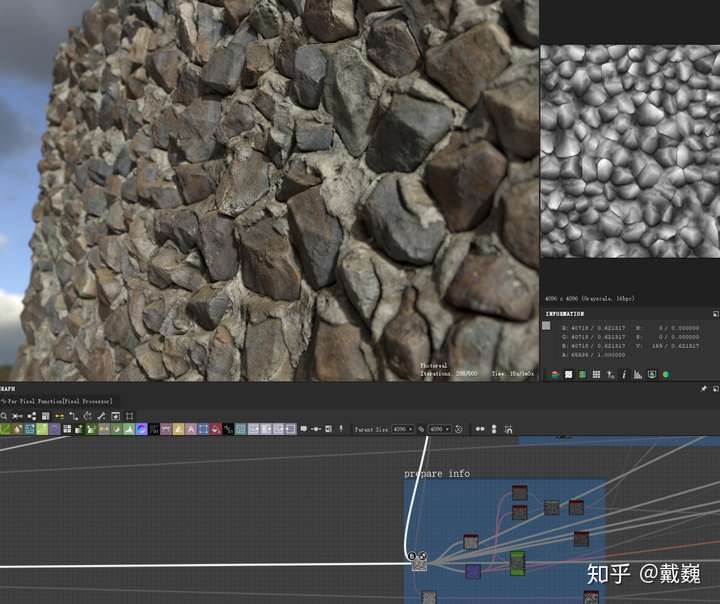Add the blue Transform 2D node icon
Viewport: 720px width, 604px height.
click(x=203, y=429)
